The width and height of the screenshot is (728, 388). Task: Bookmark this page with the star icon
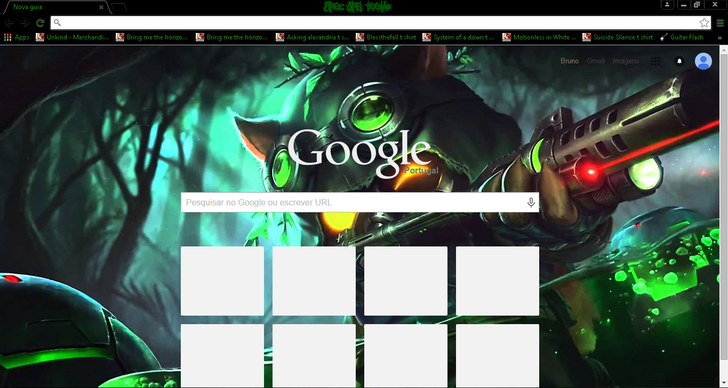tap(704, 23)
